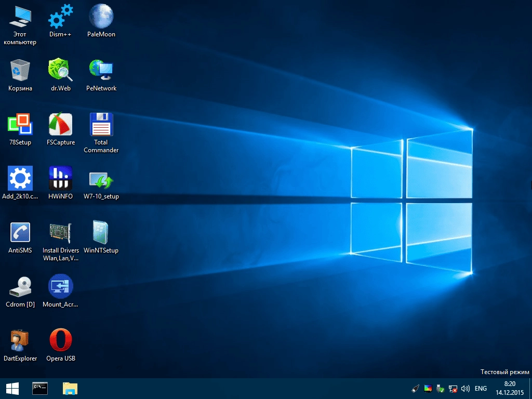Image resolution: width=532 pixels, height=399 pixels.
Task: Open the Total Commander floppy icon
Action: point(101,124)
